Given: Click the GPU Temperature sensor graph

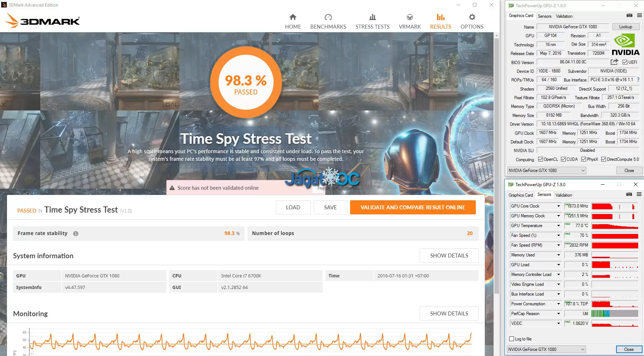Looking at the screenshot, I should (x=615, y=226).
